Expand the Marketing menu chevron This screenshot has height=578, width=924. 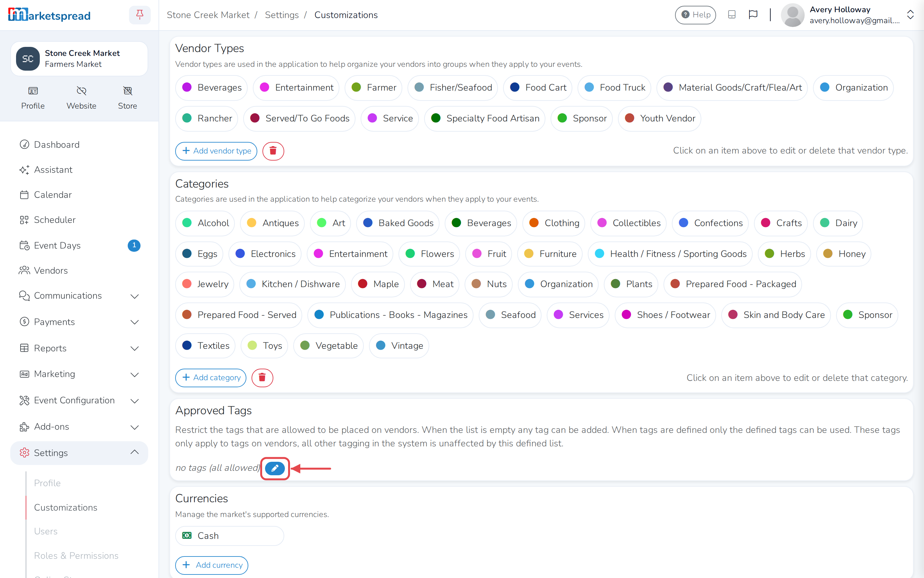tap(134, 374)
